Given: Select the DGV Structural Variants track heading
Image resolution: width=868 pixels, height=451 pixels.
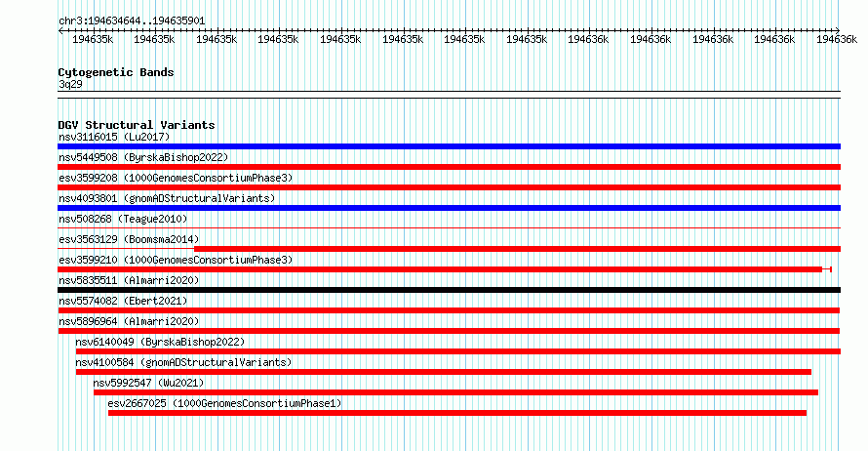Looking at the screenshot, I should coord(137,125).
